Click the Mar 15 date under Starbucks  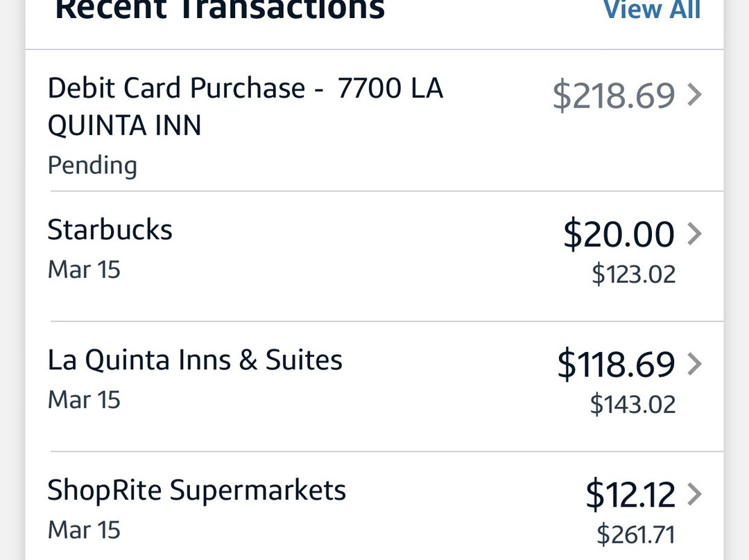coord(84,270)
